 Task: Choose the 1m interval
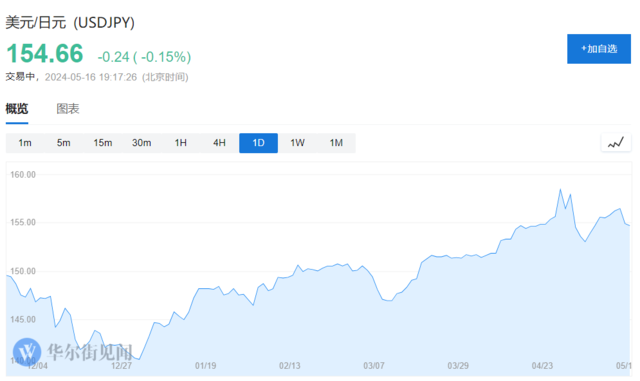[25, 143]
